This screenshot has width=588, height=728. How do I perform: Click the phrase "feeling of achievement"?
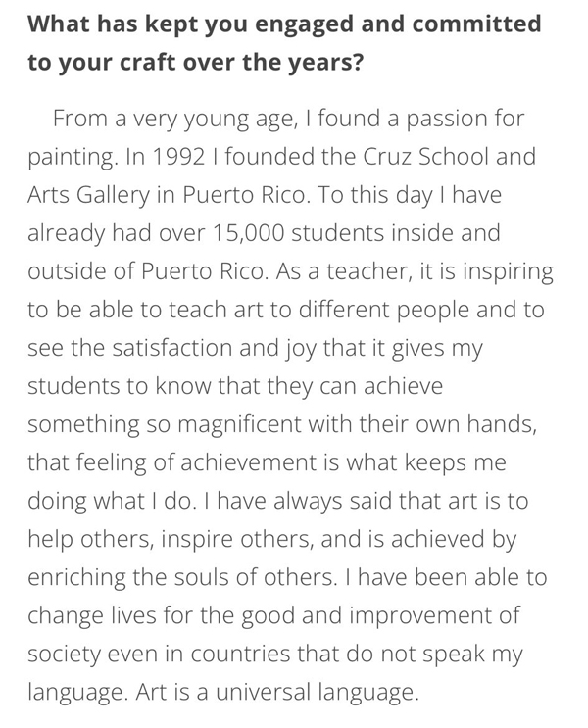click(189, 462)
